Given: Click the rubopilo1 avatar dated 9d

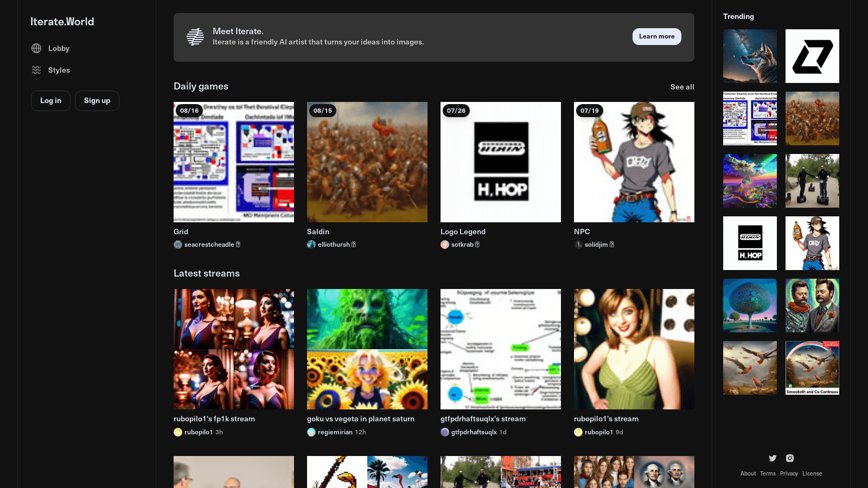Looking at the screenshot, I should [578, 432].
